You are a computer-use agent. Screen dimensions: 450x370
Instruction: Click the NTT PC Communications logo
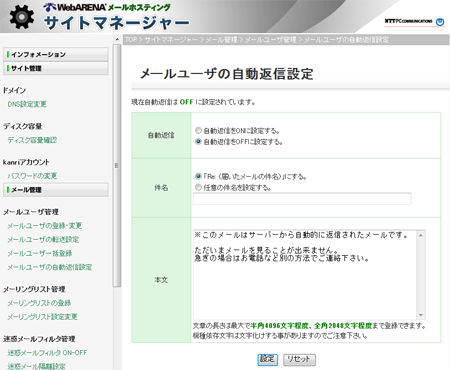coord(414,21)
